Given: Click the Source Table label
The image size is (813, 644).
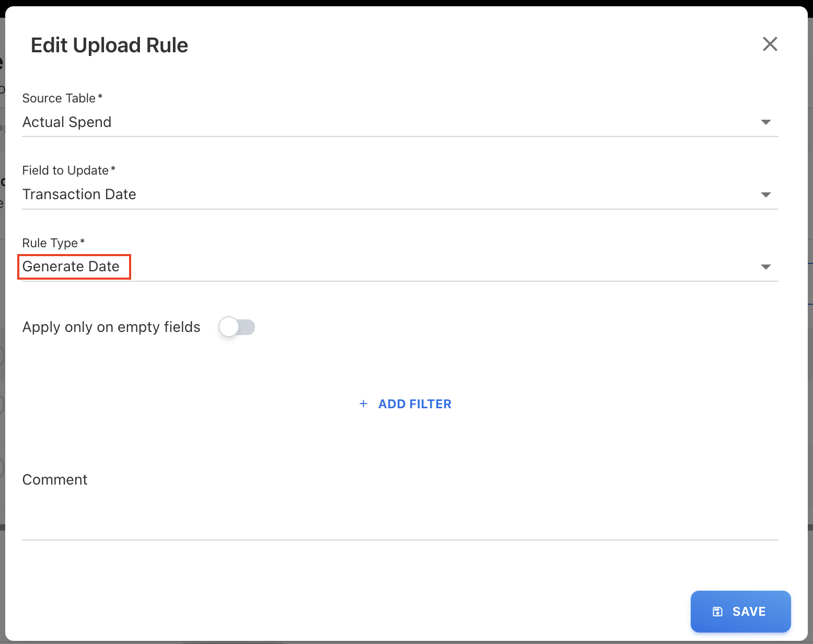Looking at the screenshot, I should tap(59, 98).
